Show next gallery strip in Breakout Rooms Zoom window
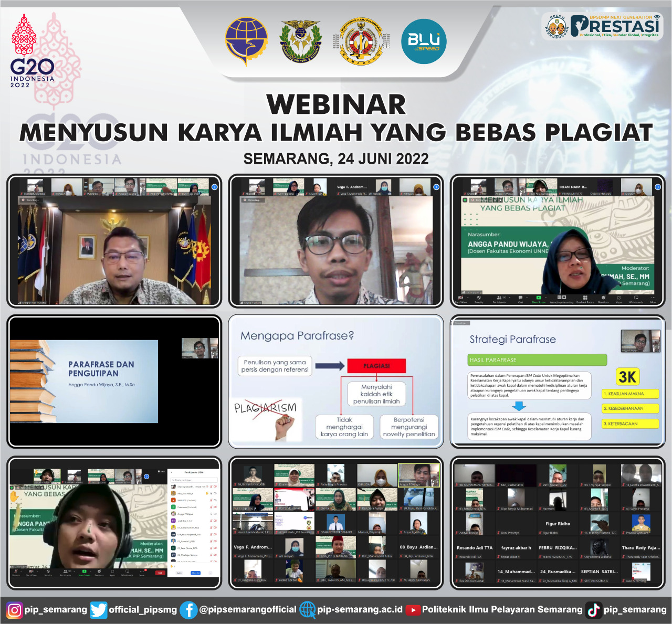This screenshot has height=624, width=672. coord(658,187)
